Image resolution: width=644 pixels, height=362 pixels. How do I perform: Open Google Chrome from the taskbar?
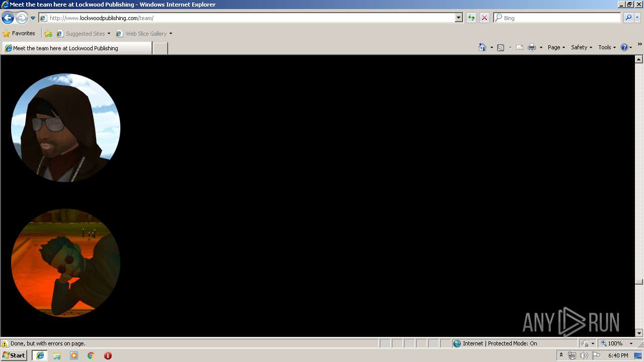91,355
